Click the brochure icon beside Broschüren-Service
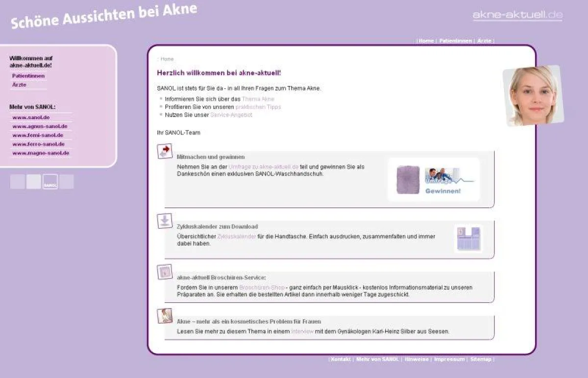Screen dimensions: 588x378 pos(165,271)
